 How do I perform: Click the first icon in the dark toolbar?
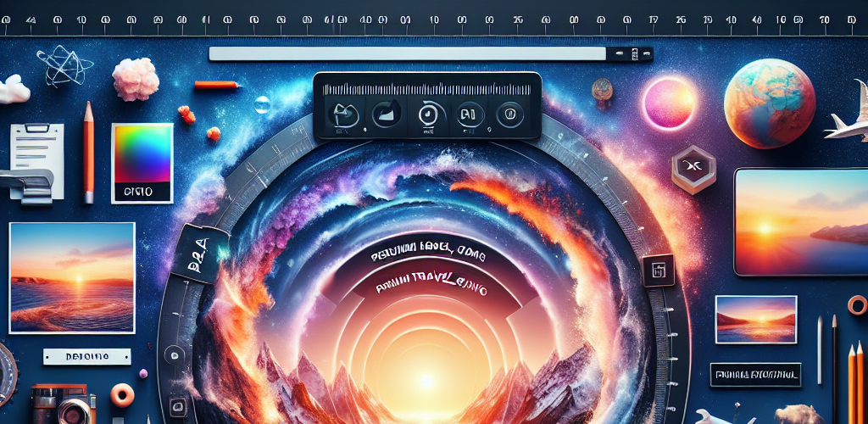(344, 114)
